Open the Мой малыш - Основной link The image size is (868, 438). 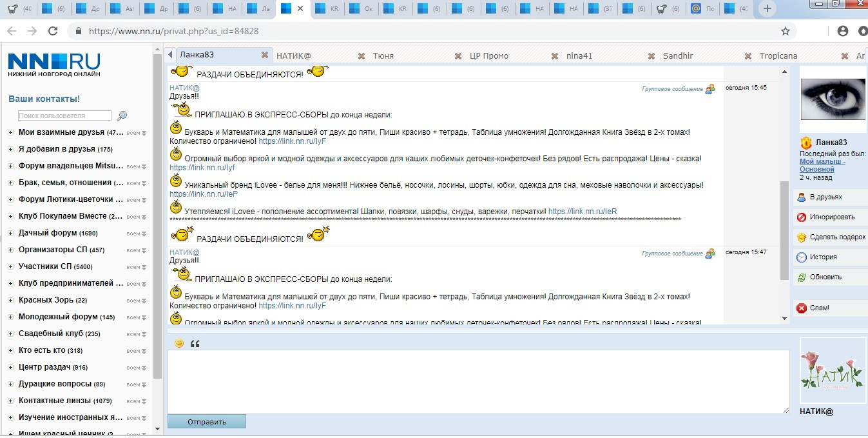pos(822,165)
